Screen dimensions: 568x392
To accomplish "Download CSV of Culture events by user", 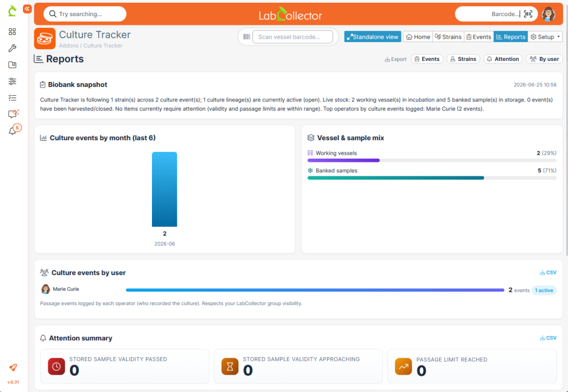I will click(x=548, y=273).
